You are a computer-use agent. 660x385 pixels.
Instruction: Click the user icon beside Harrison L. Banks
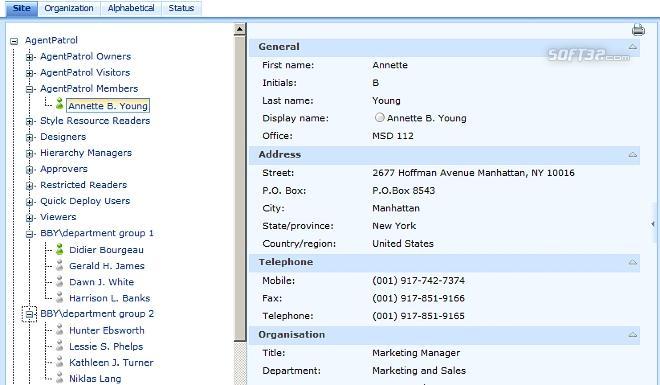[x=59, y=297]
